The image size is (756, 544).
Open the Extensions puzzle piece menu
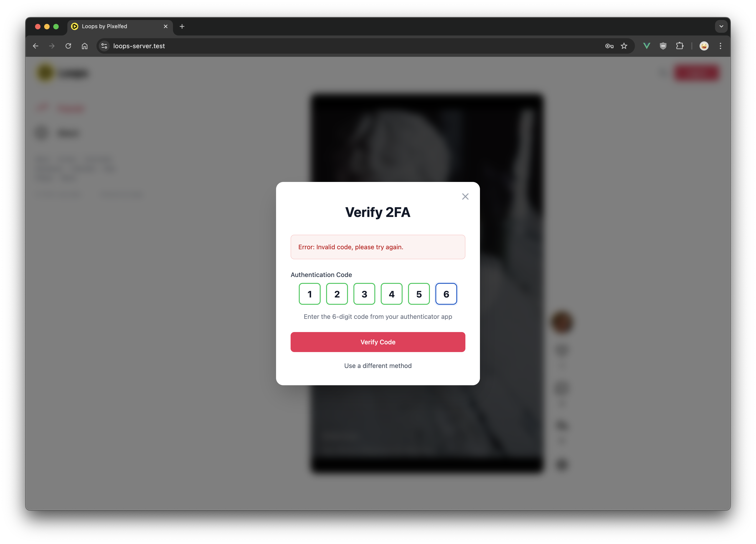(679, 46)
